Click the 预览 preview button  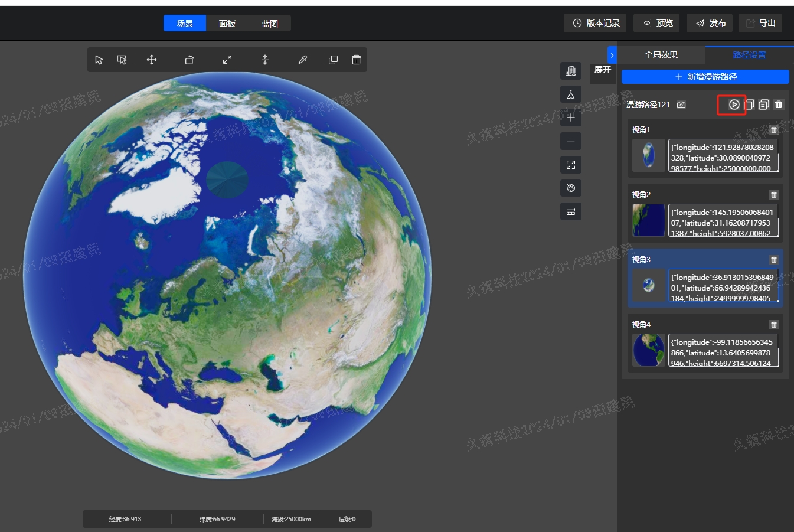point(657,23)
